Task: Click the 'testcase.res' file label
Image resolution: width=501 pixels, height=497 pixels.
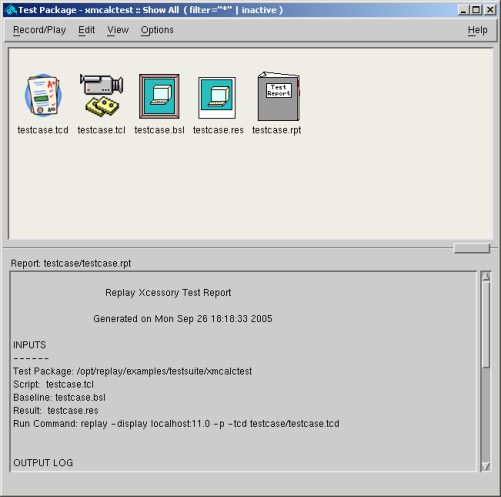Action: pos(218,130)
